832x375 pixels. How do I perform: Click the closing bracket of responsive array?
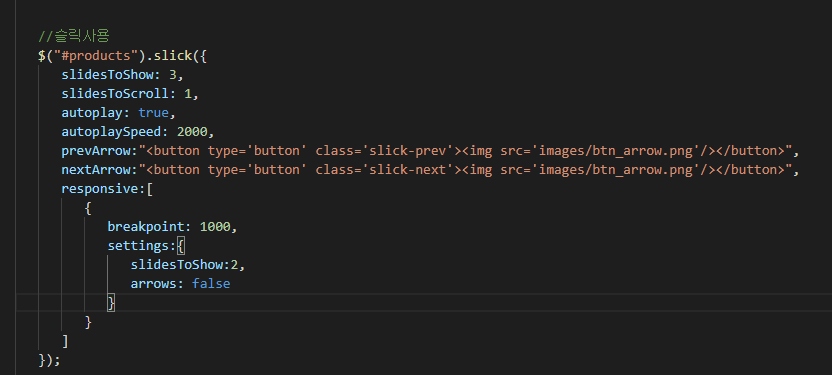pyautogui.click(x=65, y=341)
